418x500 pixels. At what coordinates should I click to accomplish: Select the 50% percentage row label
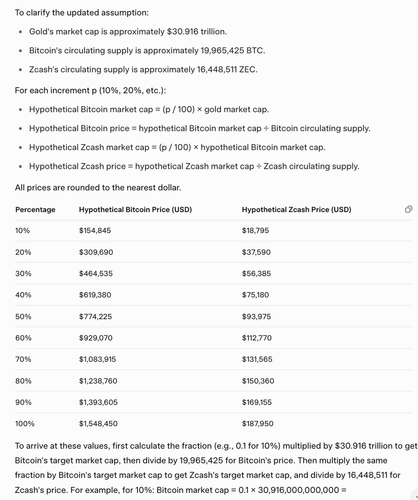23,316
